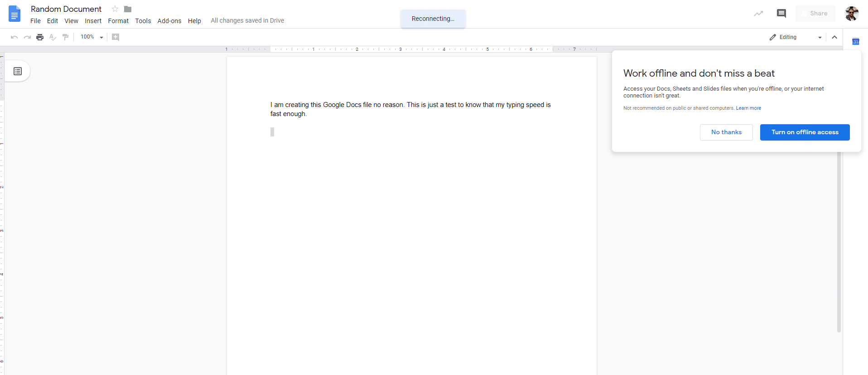Click the undo icon
Viewport: 868px width, 375px height.
pos(14,37)
